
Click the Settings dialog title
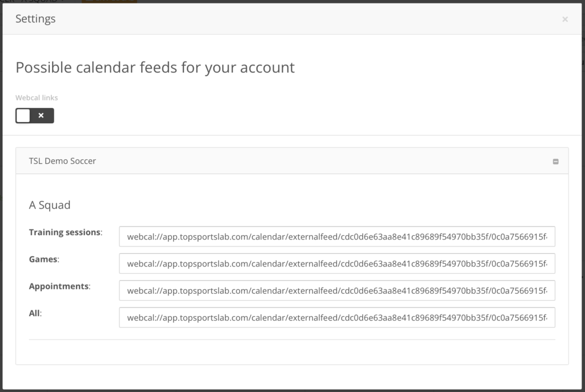click(x=35, y=19)
